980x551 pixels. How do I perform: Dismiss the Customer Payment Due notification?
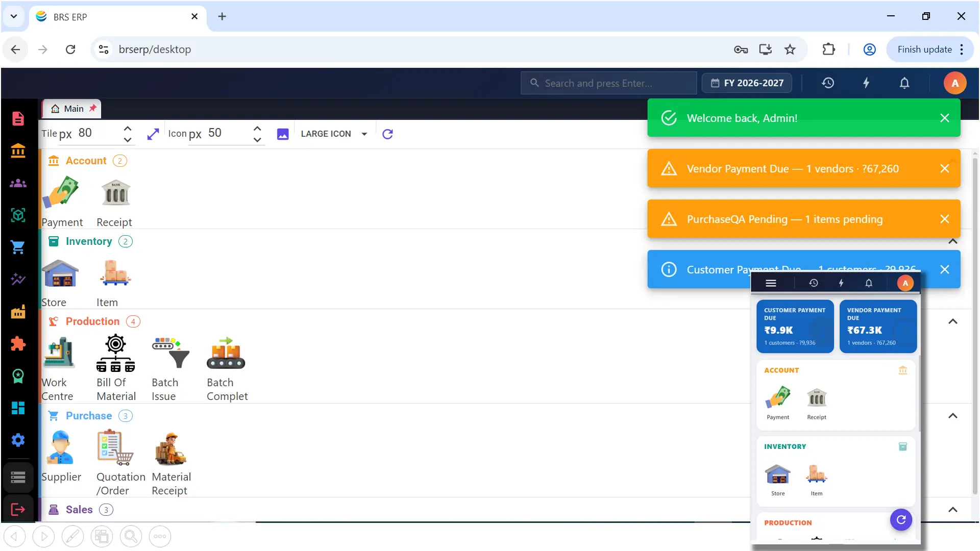coord(945,269)
